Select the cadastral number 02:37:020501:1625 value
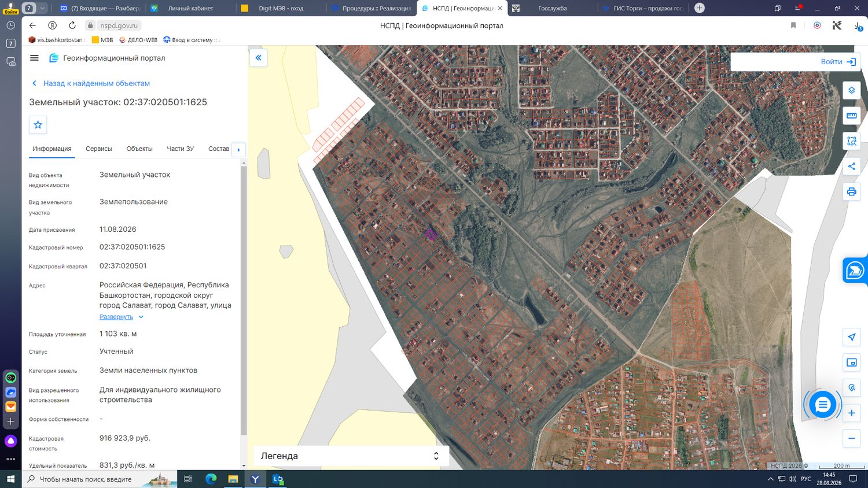This screenshot has width=868, height=488. tap(133, 247)
